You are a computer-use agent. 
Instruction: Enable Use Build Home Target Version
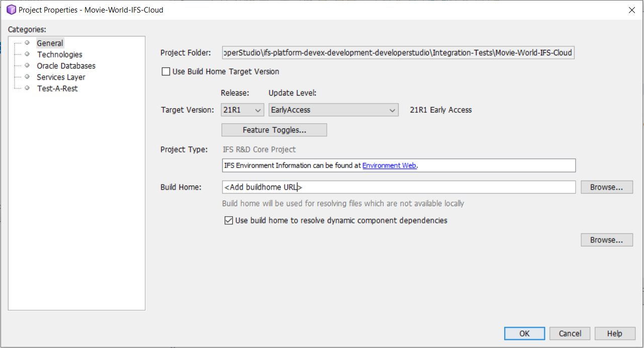pos(166,71)
